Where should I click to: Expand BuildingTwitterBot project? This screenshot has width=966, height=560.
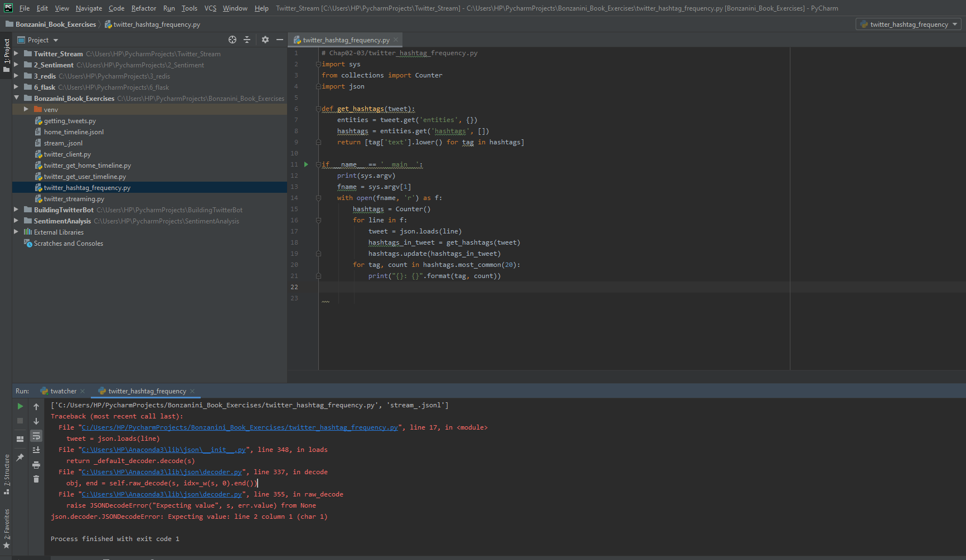tap(16, 210)
